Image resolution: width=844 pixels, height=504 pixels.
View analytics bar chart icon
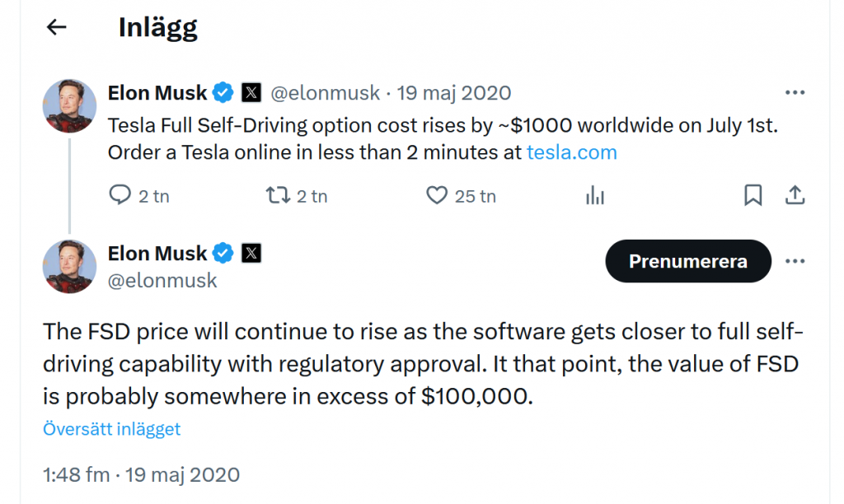[595, 195]
